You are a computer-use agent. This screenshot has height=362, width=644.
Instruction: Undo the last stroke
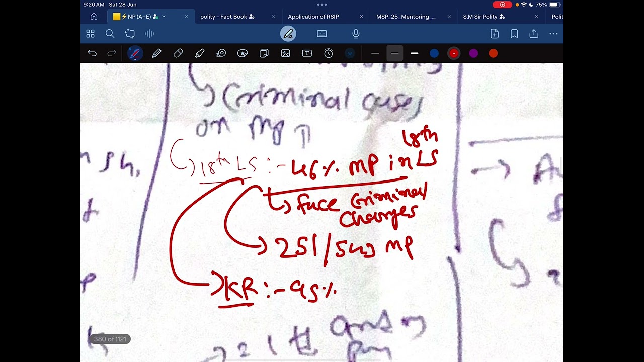pyautogui.click(x=92, y=53)
